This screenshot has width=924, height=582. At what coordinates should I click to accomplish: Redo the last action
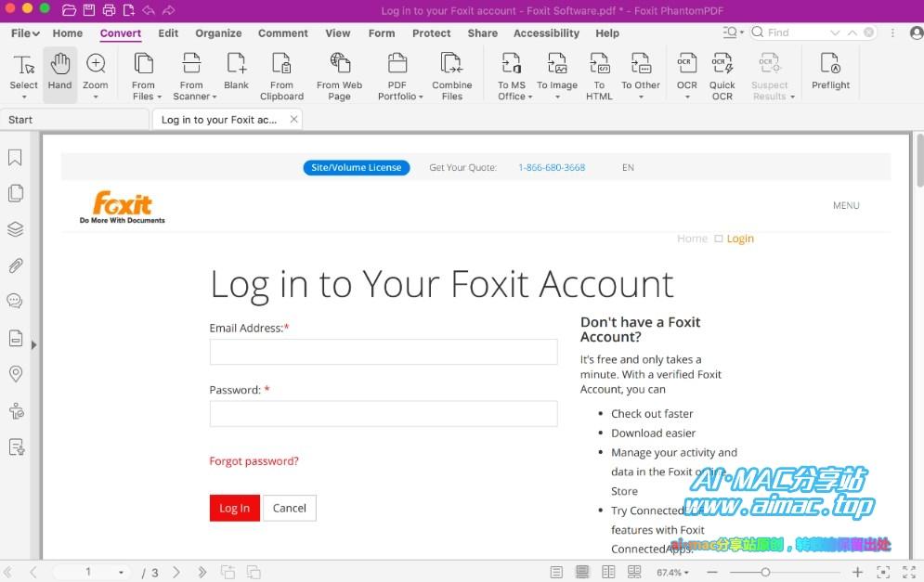tap(168, 10)
